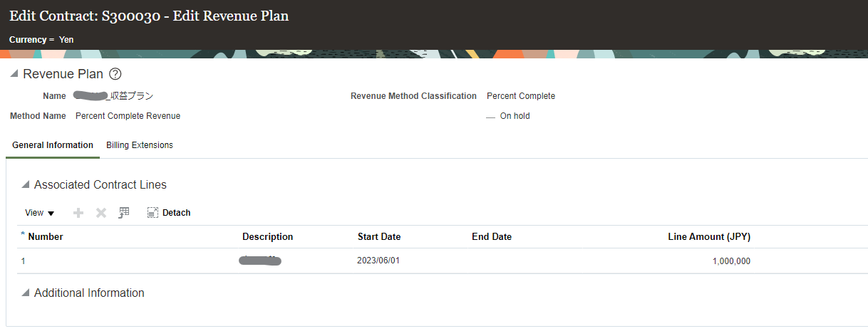
Task: Click the Description column header
Action: (x=267, y=237)
